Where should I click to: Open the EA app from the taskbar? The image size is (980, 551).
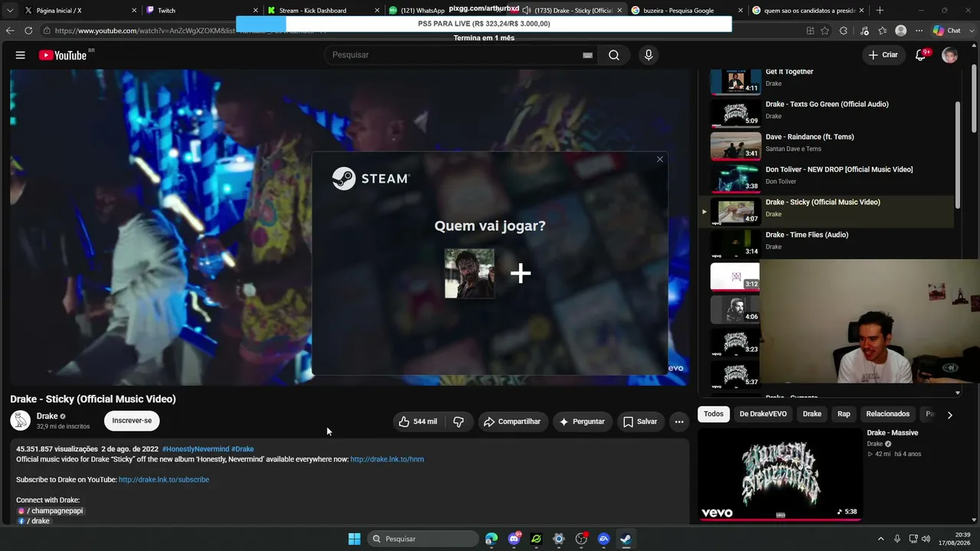(x=603, y=539)
